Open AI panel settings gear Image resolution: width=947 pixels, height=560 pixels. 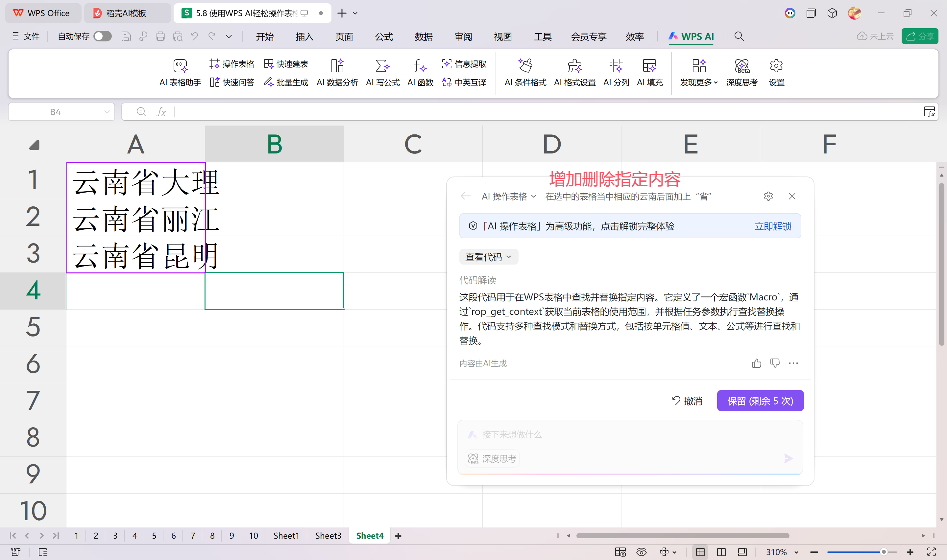point(768,196)
